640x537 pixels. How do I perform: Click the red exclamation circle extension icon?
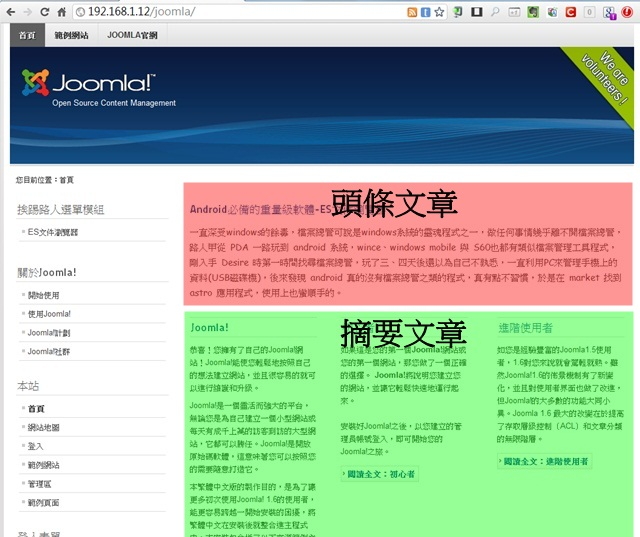tap(627, 12)
